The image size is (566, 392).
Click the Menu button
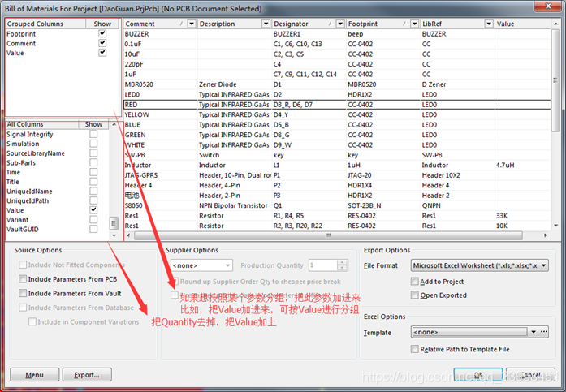(x=35, y=375)
